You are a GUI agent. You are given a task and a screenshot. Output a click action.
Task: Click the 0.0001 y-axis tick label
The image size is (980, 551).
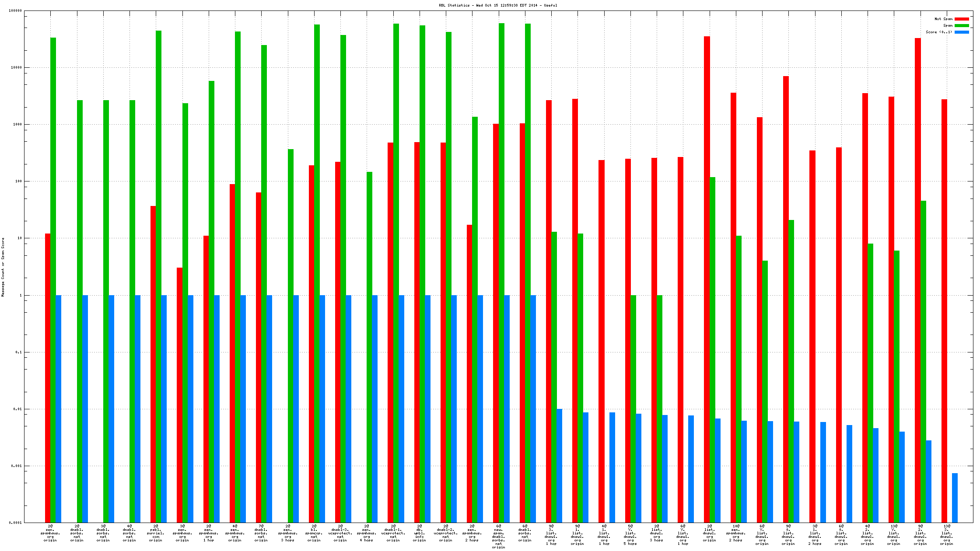[15, 523]
